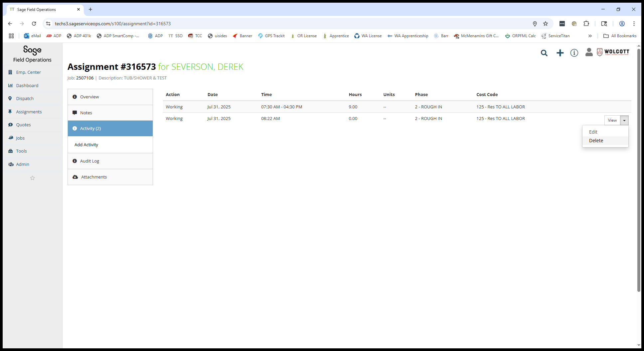Click job number 2507106 link
The image size is (644, 351).
[x=85, y=78]
